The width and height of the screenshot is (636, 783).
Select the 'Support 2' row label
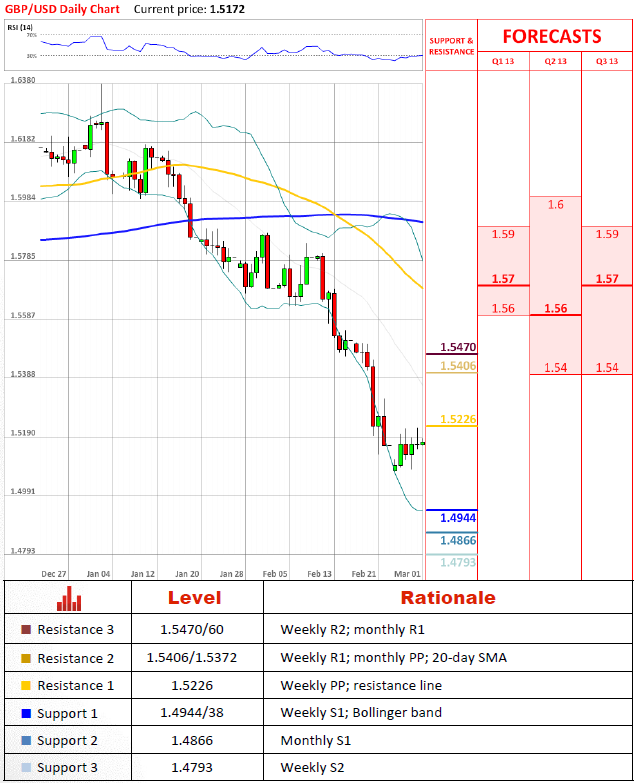(67, 741)
